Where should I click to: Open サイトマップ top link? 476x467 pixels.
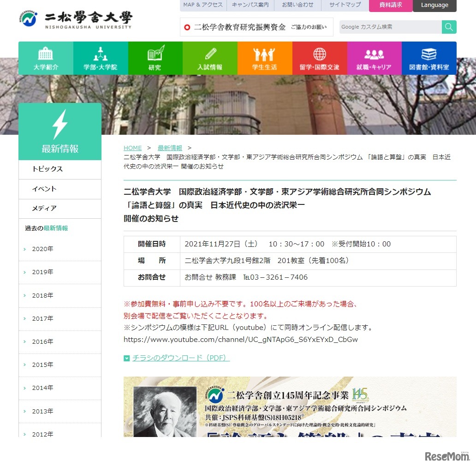(345, 5)
